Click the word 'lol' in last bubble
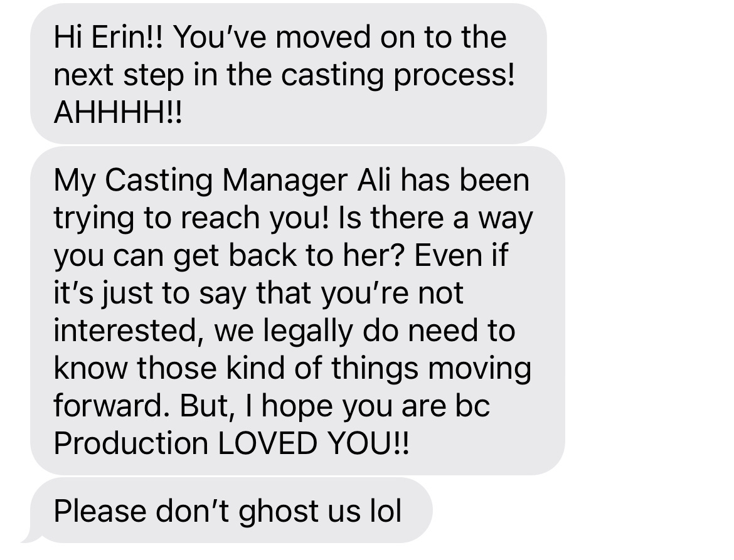The image size is (734, 560). [386, 510]
